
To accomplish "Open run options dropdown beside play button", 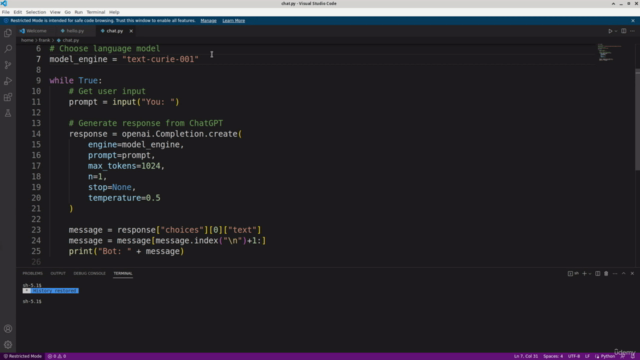I will [616, 31].
